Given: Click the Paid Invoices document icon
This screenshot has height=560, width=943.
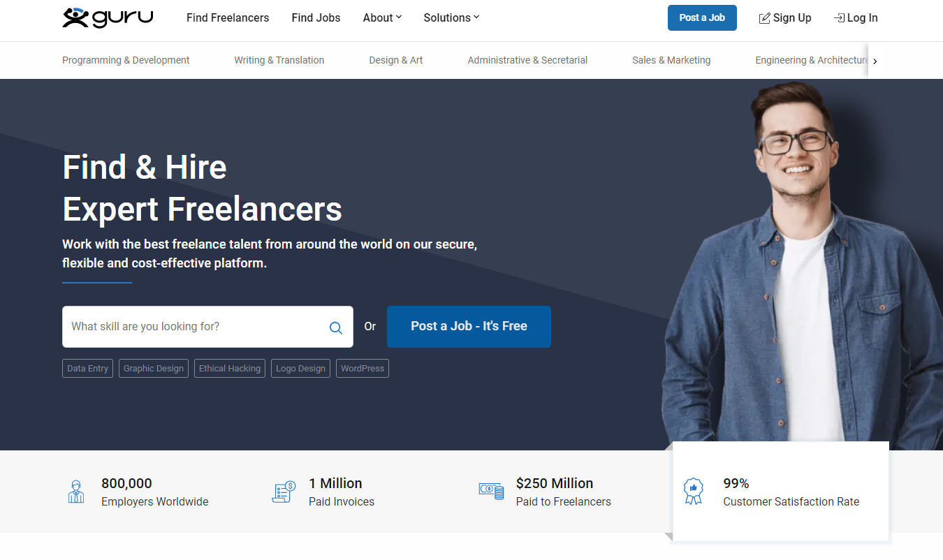Looking at the screenshot, I should [x=284, y=492].
